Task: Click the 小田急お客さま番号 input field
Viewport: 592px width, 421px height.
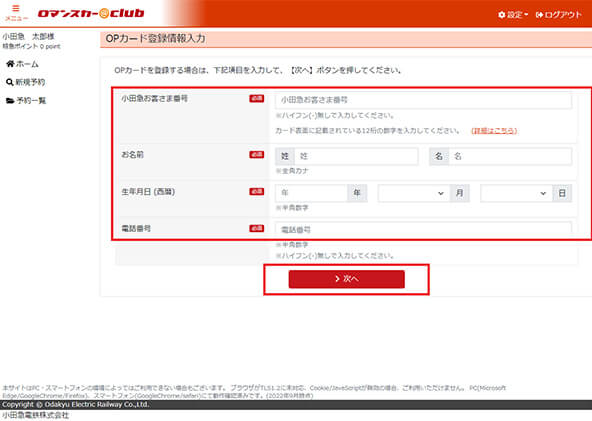Action: pyautogui.click(x=423, y=100)
